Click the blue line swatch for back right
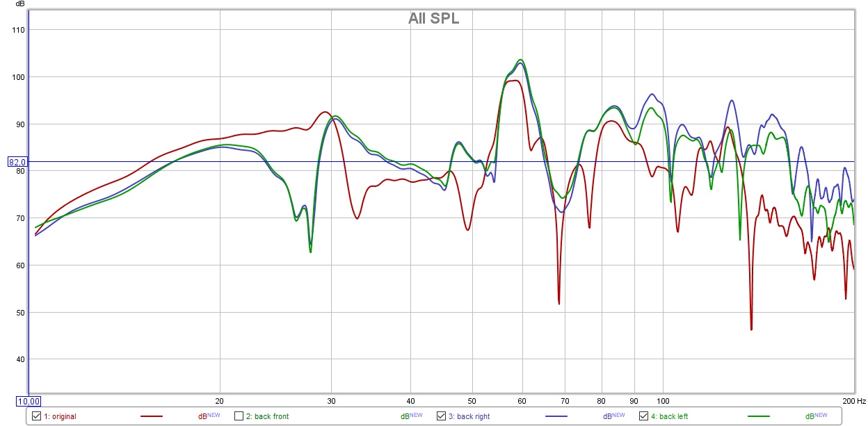 click(x=556, y=416)
